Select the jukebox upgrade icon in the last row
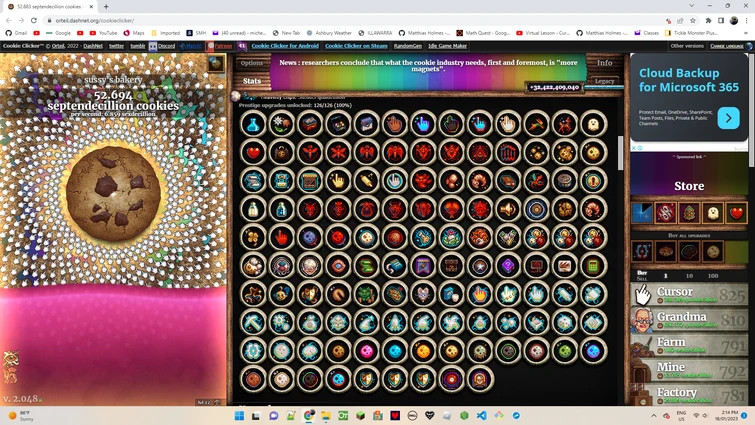The height and width of the screenshot is (425, 755). point(480,379)
